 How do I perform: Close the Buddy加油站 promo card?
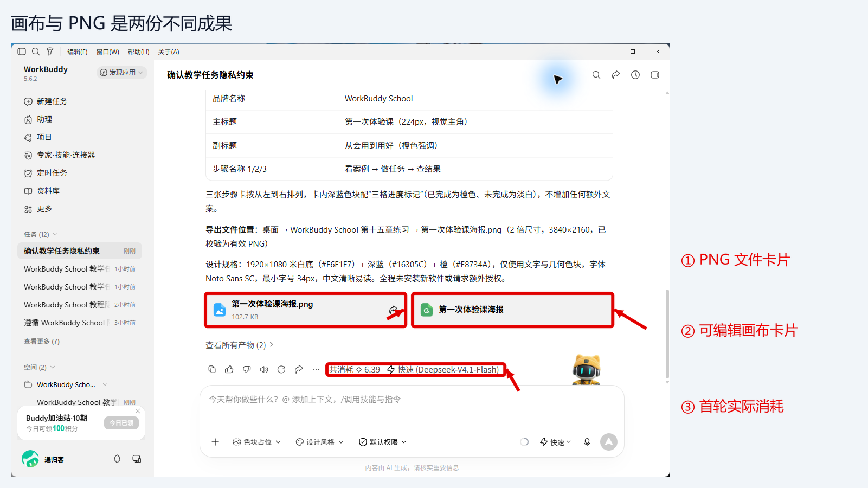pyautogui.click(x=138, y=411)
